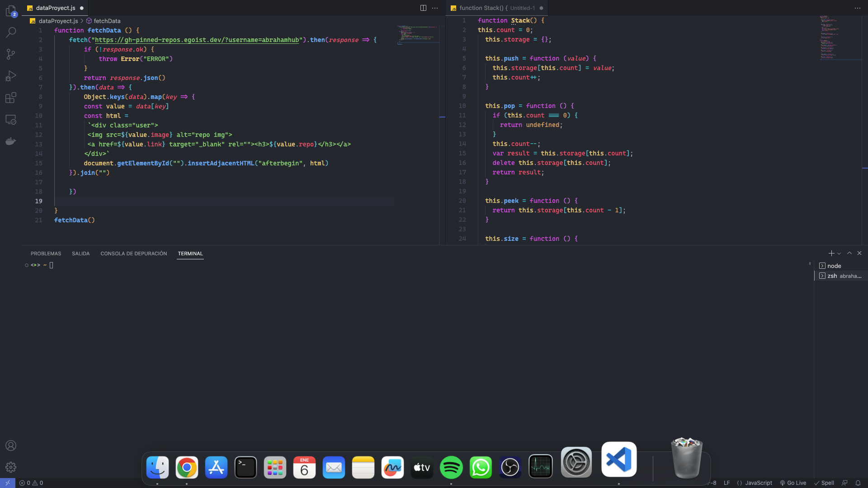The width and height of the screenshot is (868, 488).
Task: Open the gh-pinned-repos URL link in code
Action: coord(197,40)
